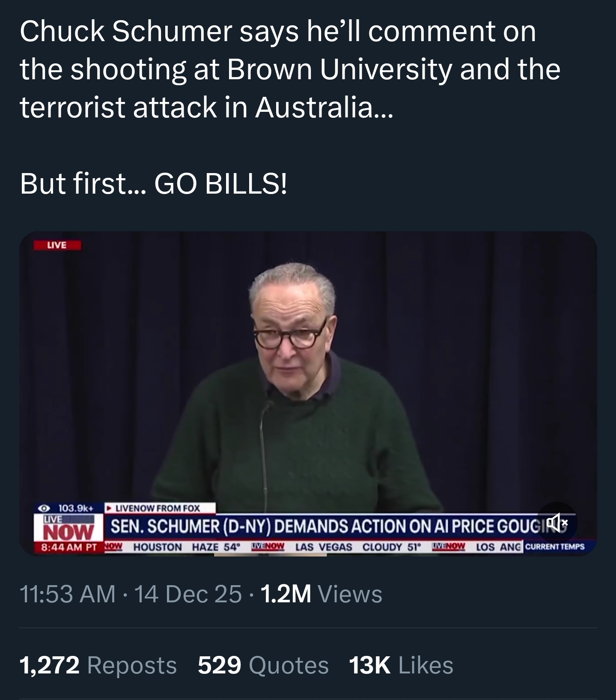The width and height of the screenshot is (616, 700).
Task: Open the 1,272 Reposts list
Action: (x=98, y=665)
